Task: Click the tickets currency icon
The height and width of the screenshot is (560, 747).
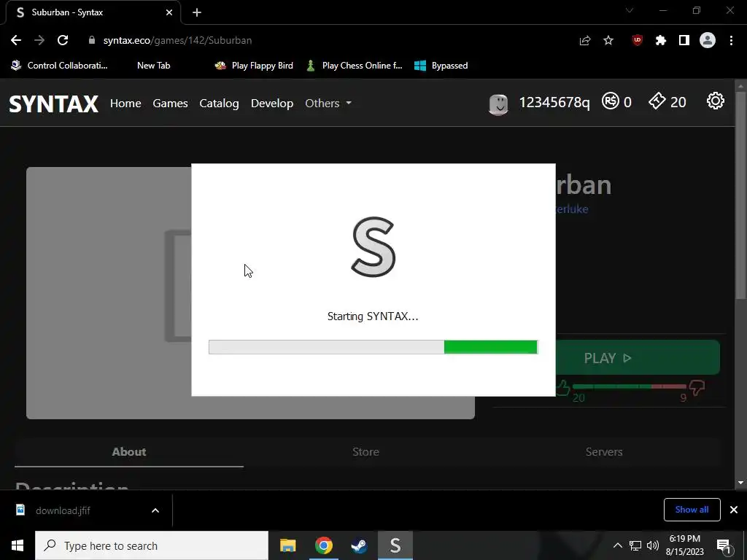Action: [x=657, y=101]
